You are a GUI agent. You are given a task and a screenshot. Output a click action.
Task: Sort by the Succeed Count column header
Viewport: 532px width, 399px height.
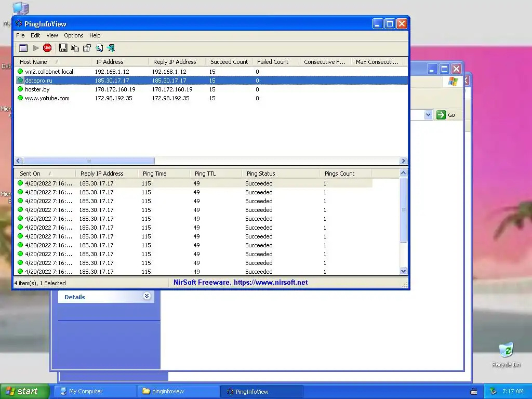[229, 62]
